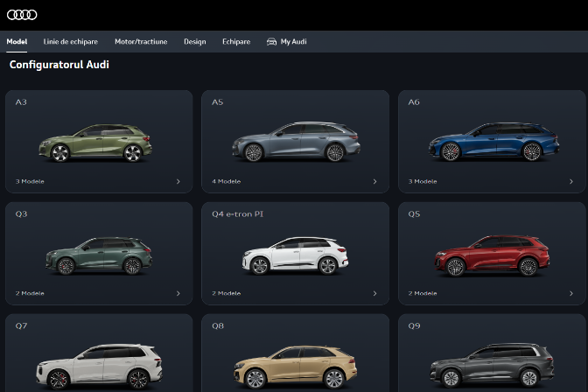Screen dimensions: 588x392
Task: Choose the red Q5 car image
Action: pos(492,255)
